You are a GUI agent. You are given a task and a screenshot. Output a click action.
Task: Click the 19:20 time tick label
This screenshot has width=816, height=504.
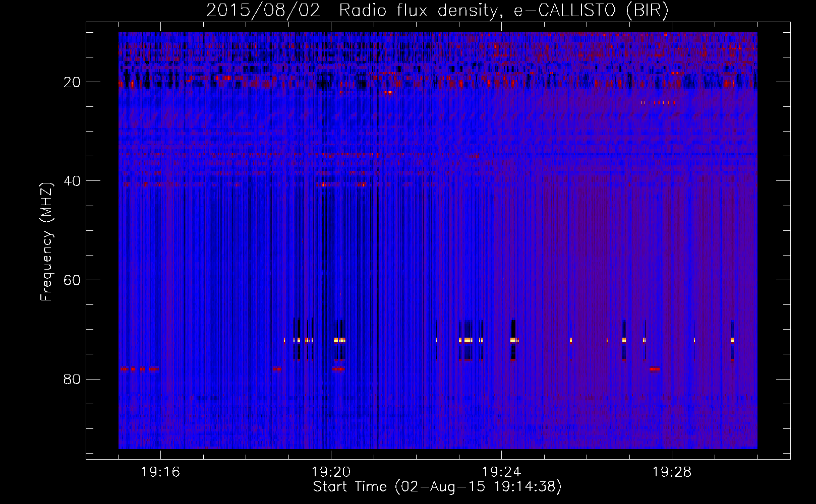(331, 472)
